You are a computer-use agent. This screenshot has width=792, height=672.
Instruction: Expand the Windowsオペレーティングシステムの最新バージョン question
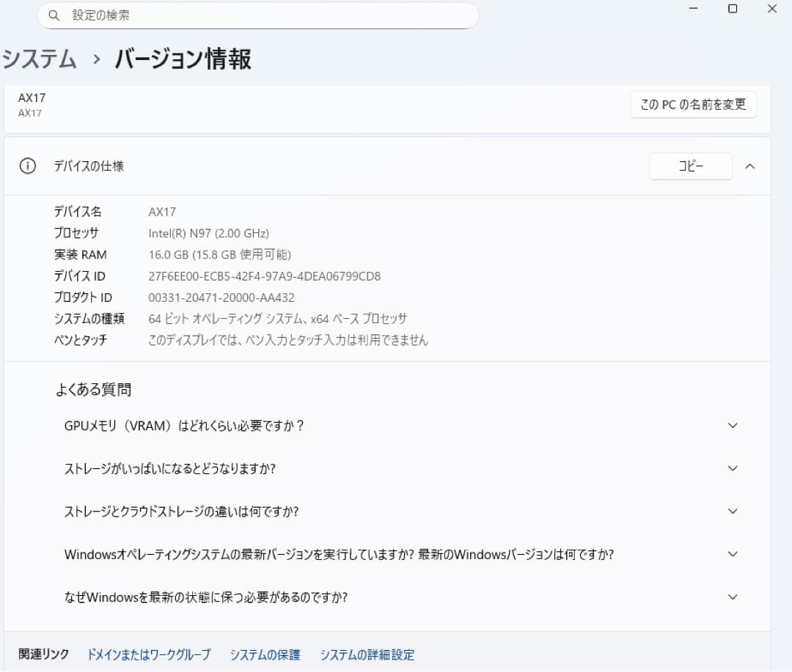732,554
